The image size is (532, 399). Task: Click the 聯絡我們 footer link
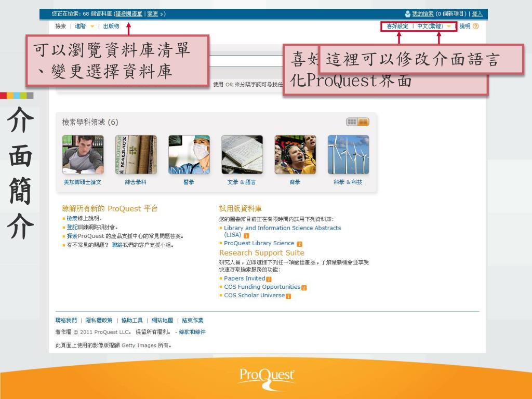click(66, 320)
